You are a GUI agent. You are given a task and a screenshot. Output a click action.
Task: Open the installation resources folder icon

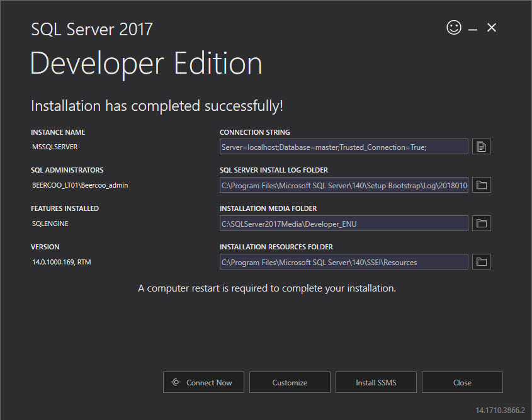pos(481,261)
